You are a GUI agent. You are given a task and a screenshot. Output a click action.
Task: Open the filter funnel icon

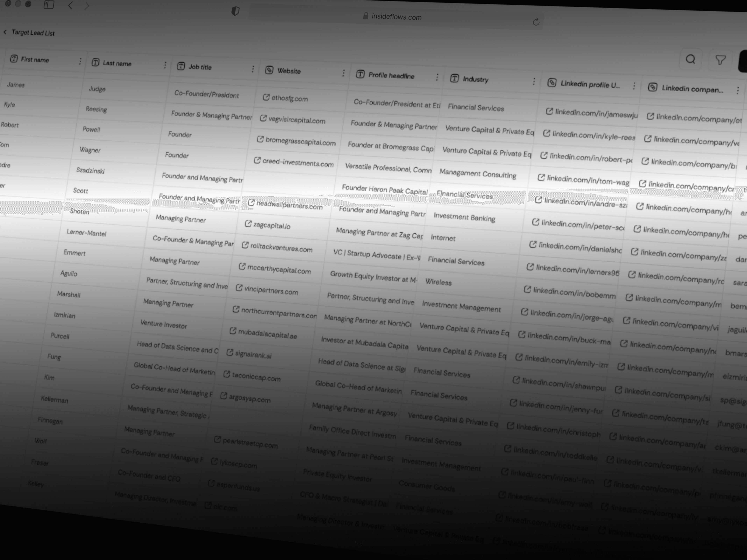(x=720, y=60)
